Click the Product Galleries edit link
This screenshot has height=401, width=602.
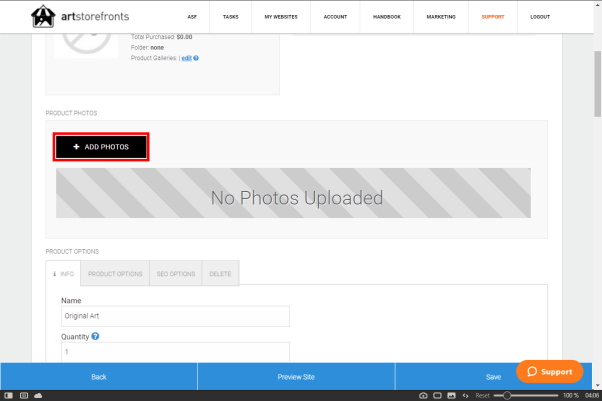point(185,58)
